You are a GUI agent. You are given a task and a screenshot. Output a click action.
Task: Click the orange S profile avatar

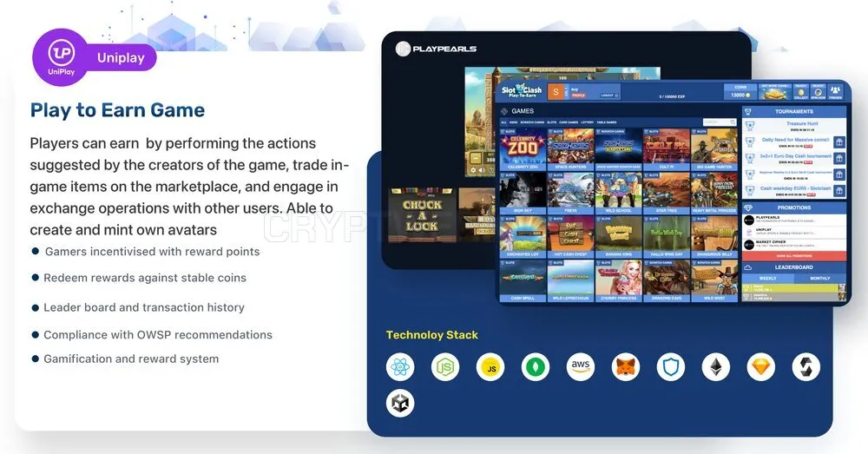[x=556, y=92]
